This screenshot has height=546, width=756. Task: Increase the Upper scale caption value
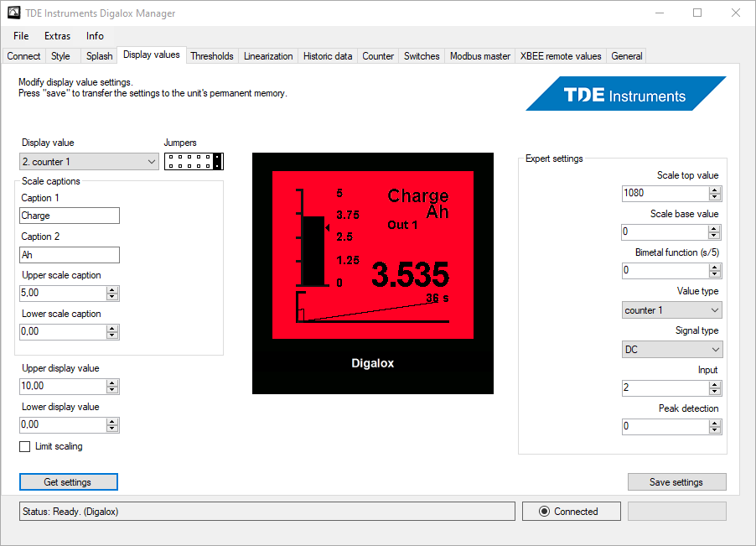tap(112, 289)
